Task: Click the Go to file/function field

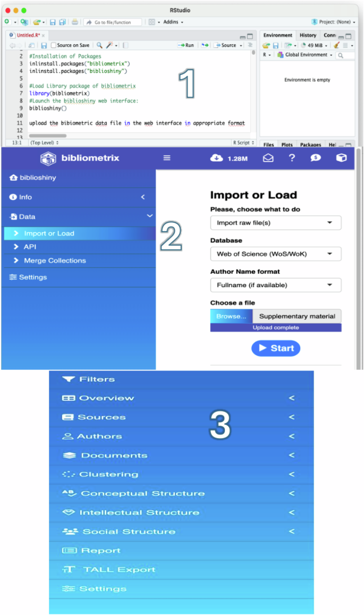Action: point(113,22)
